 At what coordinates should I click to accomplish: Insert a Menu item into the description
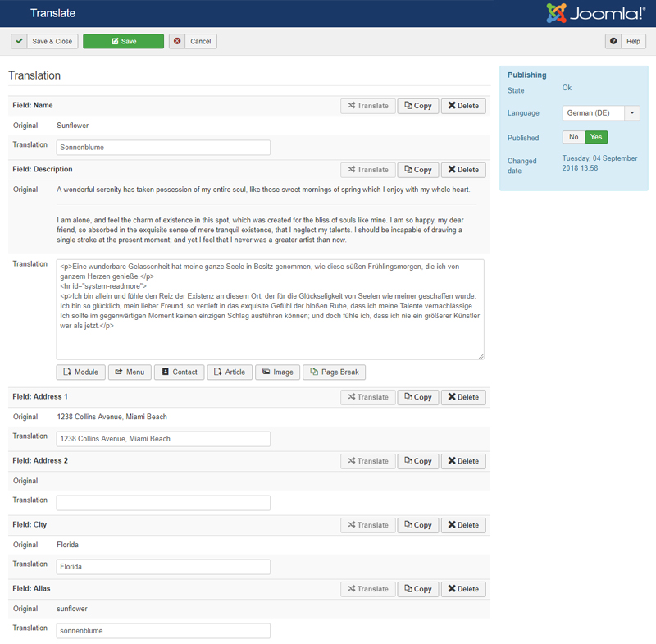click(130, 372)
